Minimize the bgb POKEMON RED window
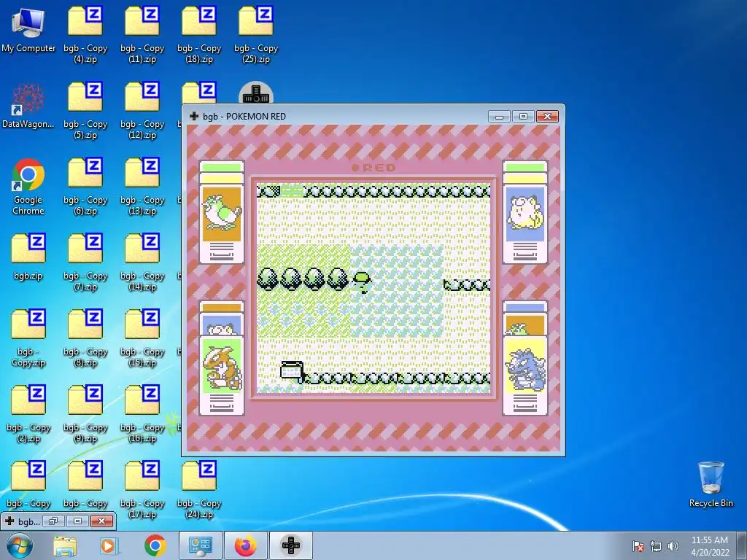Image resolution: width=747 pixels, height=560 pixels. (499, 117)
